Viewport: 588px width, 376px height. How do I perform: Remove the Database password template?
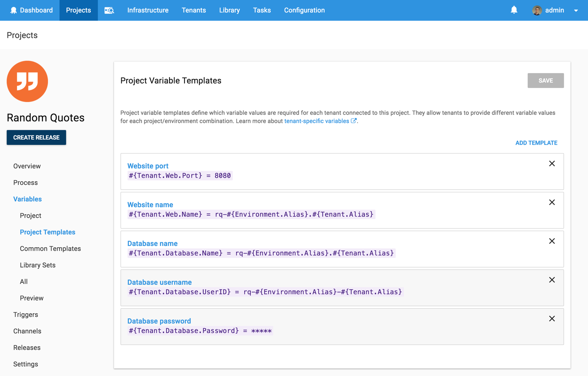click(x=552, y=319)
